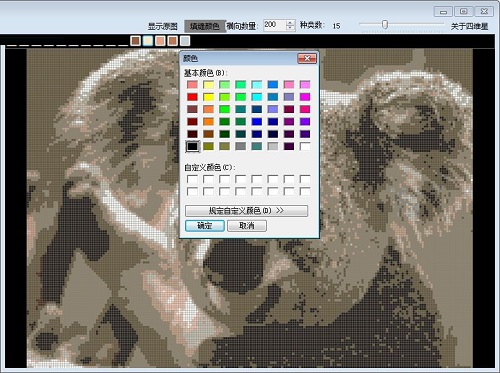The height and width of the screenshot is (373, 500).
Task: Increase the horizontal count with the up arrow
Action: 290,23
